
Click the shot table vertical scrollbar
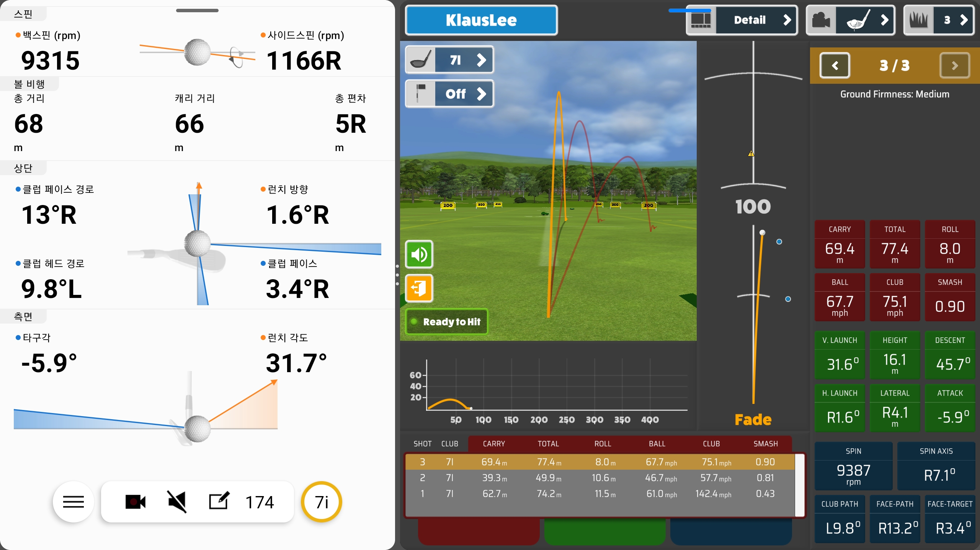coord(799,484)
